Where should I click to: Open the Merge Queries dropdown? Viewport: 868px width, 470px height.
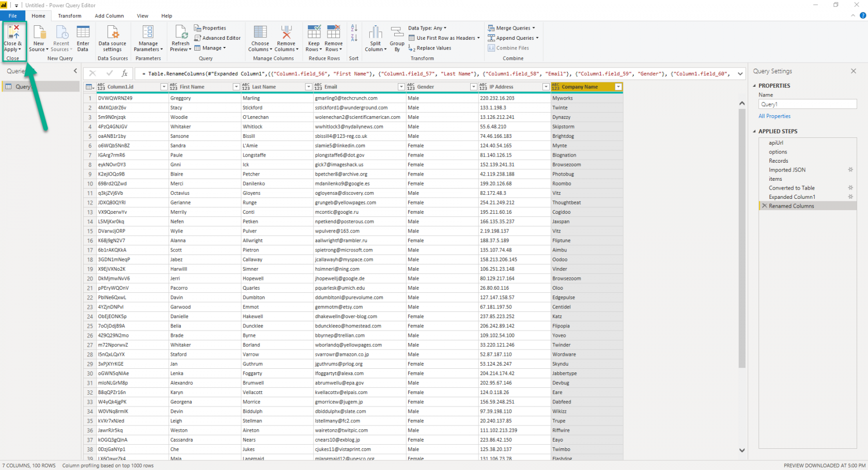coord(512,28)
